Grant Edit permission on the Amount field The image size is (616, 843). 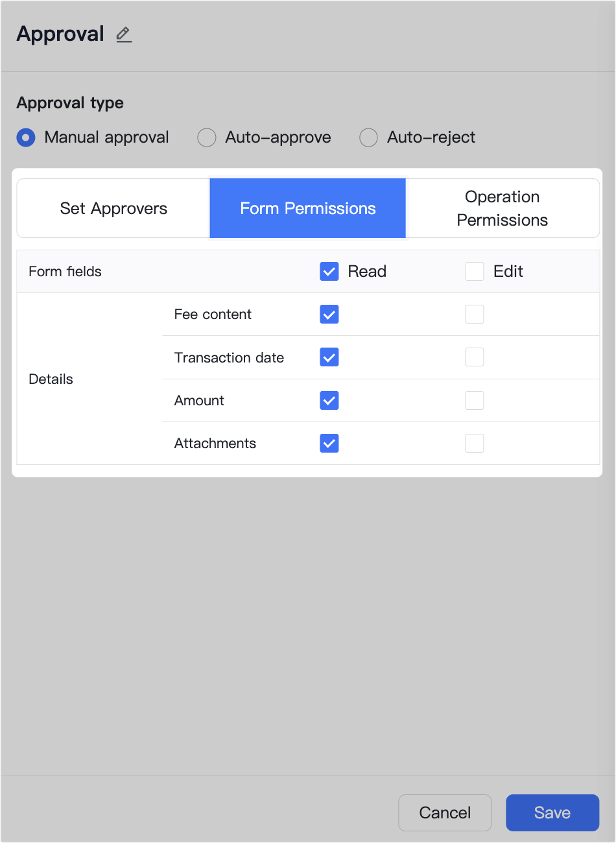tap(474, 400)
